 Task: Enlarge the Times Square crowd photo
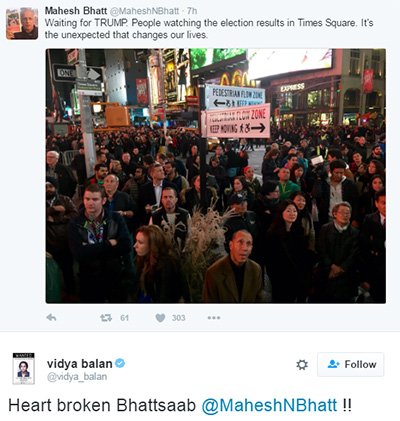click(x=216, y=176)
